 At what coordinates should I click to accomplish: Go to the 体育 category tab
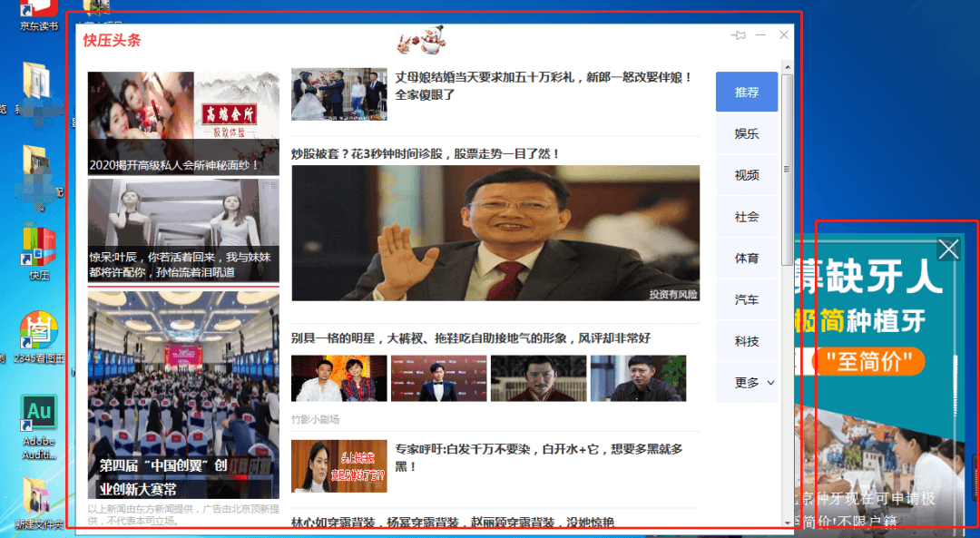747,259
